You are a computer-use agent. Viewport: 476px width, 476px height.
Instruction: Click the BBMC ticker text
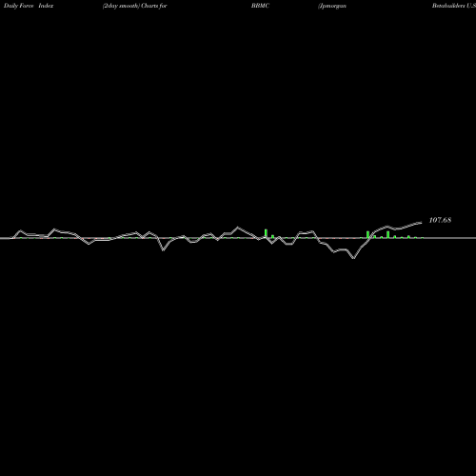pos(260,6)
